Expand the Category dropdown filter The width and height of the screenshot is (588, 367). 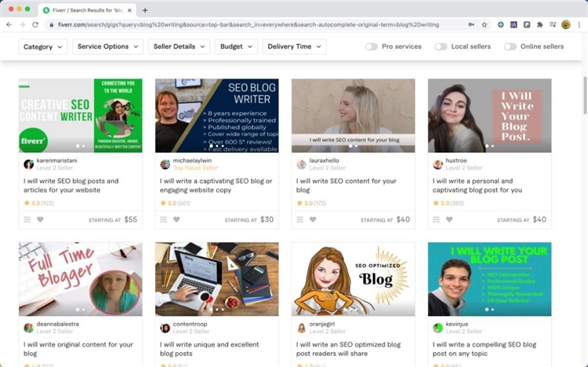click(42, 47)
